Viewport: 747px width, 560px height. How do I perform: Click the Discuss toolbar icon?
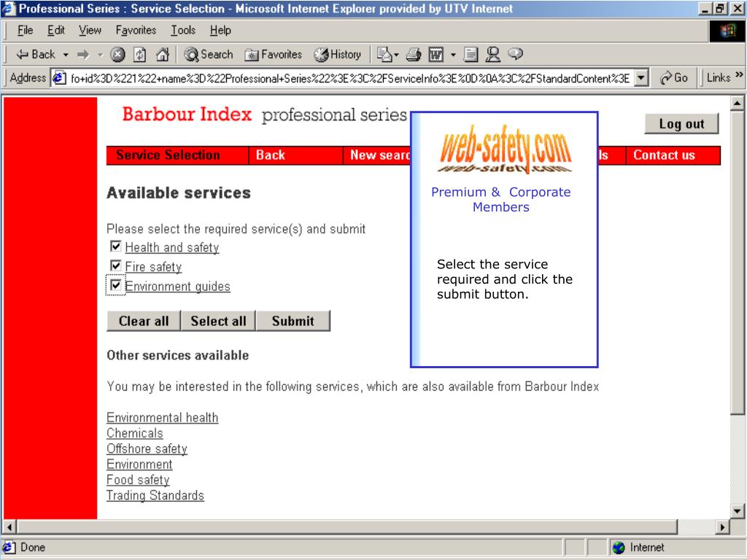[x=471, y=55]
